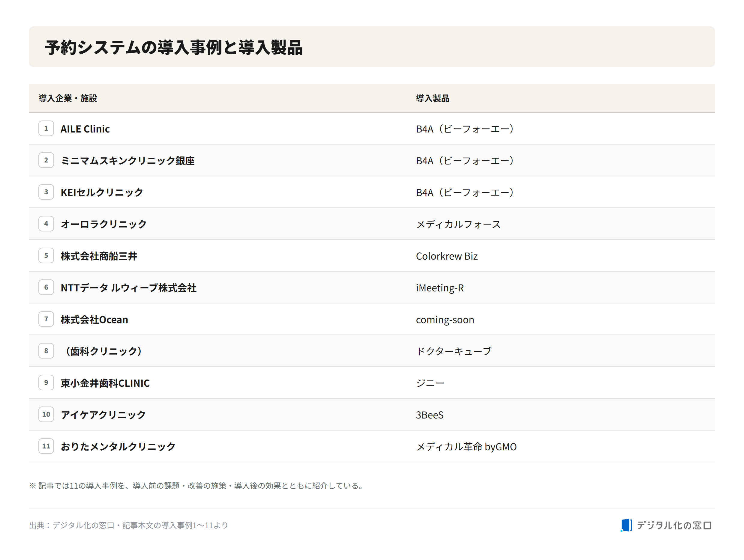This screenshot has height=560, width=744.
Task: Select オーロラクリニック entry
Action: click(x=103, y=224)
